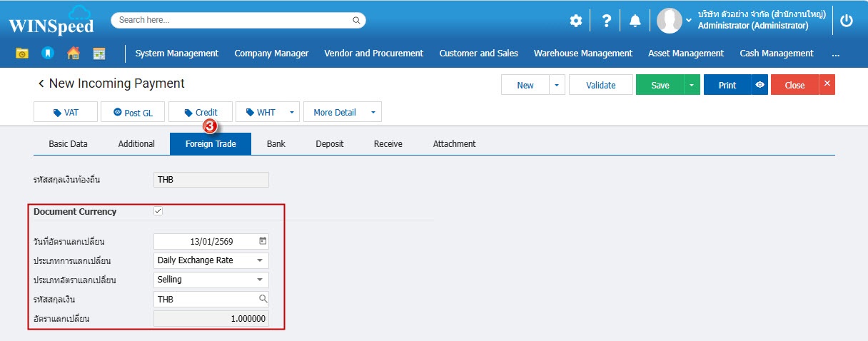Click the calendar icon in date field

pyautogui.click(x=262, y=241)
